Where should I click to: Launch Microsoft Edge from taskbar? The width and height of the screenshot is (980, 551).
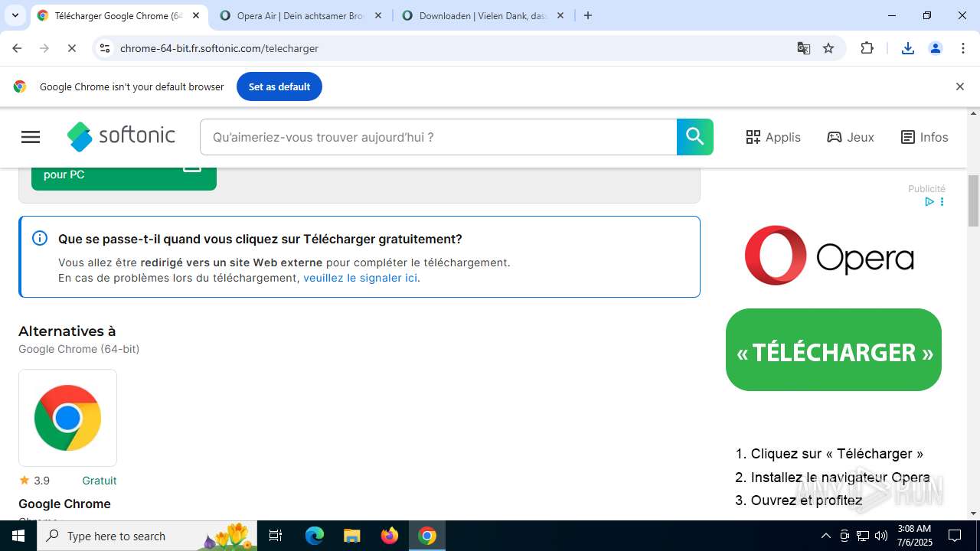tap(315, 536)
